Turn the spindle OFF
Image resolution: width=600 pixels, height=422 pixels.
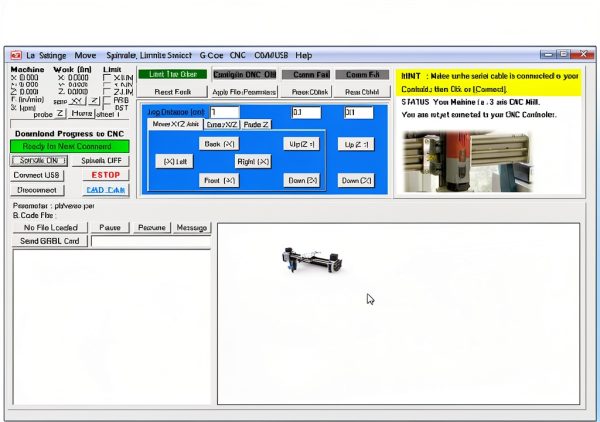101,160
